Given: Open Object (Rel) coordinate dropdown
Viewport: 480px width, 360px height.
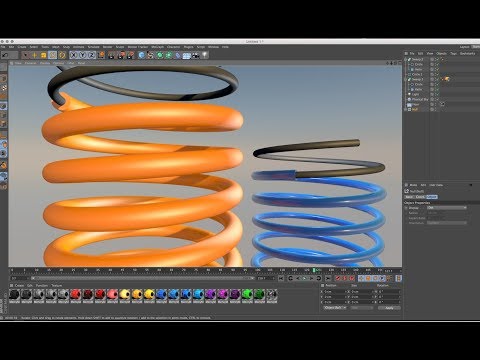Looking at the screenshot, I should pos(335,308).
